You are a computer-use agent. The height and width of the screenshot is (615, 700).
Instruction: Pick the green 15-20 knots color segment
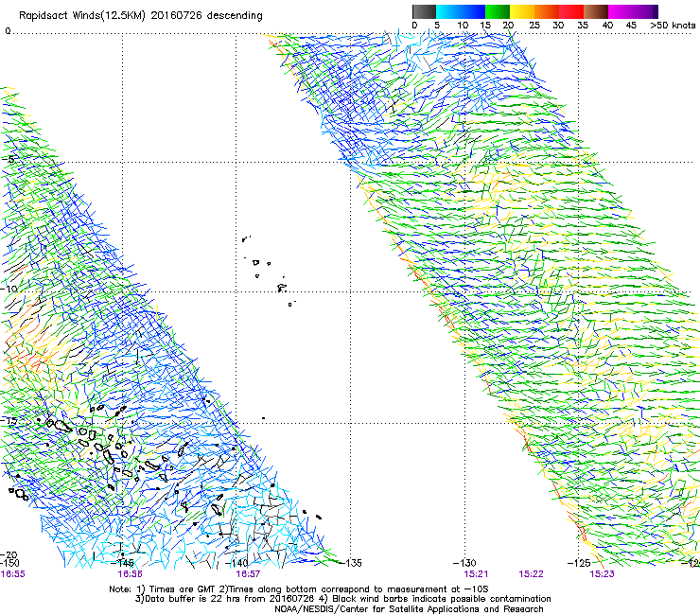(498, 11)
